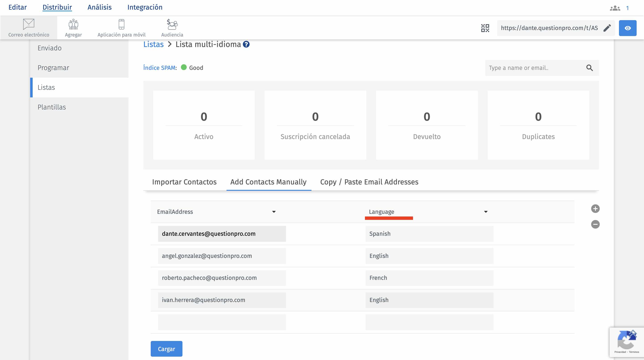The width and height of the screenshot is (644, 360).
Task: Expand the Language column dropdown
Action: pyautogui.click(x=485, y=212)
